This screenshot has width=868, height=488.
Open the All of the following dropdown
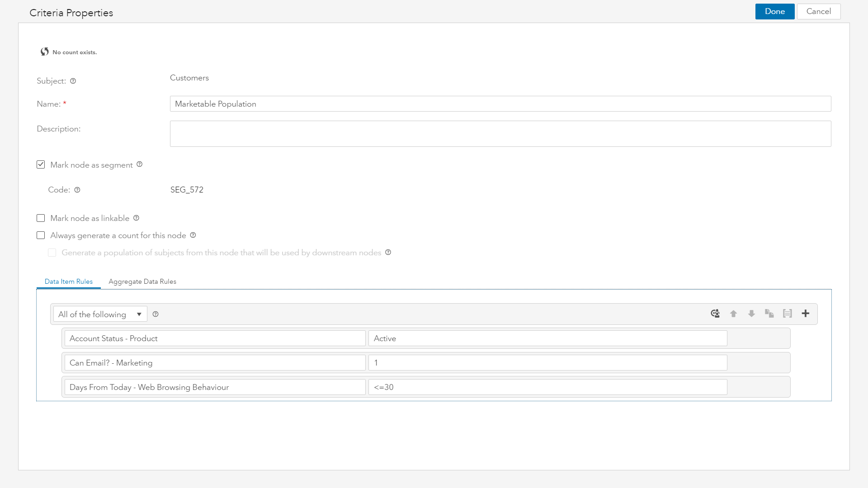(100, 314)
